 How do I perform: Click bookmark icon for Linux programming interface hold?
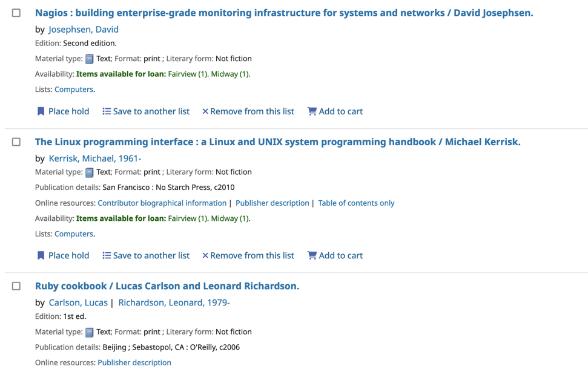[41, 255]
